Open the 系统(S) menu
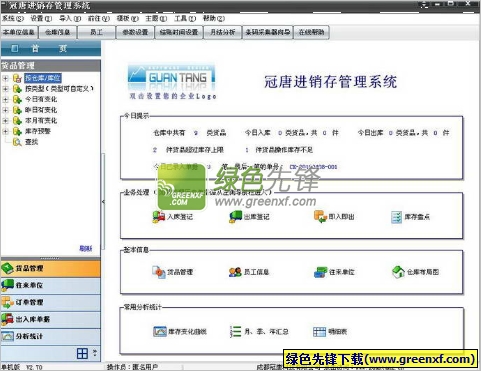The height and width of the screenshot is (371, 481). 13,18
